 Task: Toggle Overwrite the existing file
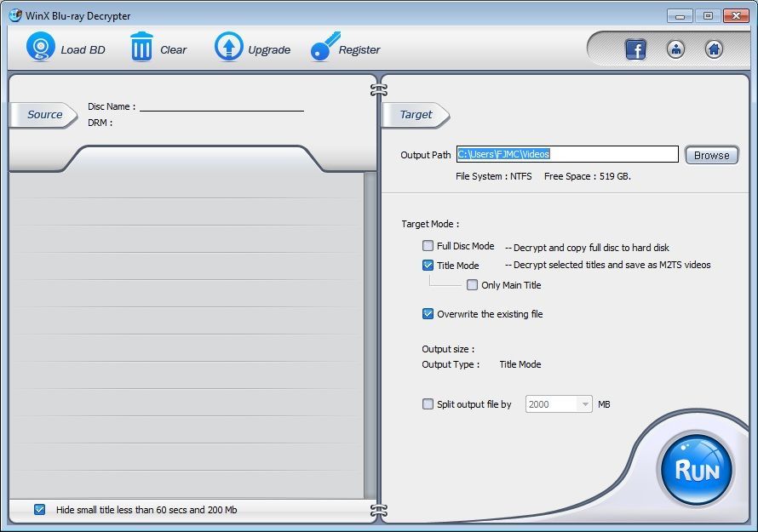point(428,313)
